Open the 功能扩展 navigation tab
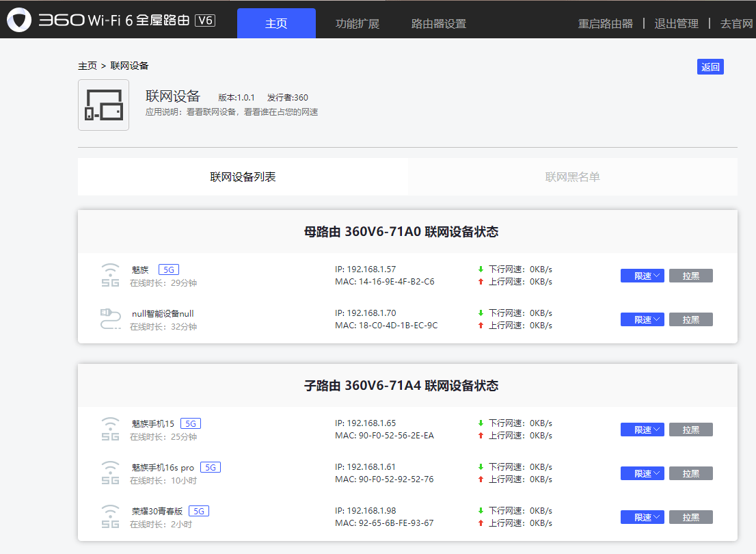The height and width of the screenshot is (554, 756). tap(357, 24)
